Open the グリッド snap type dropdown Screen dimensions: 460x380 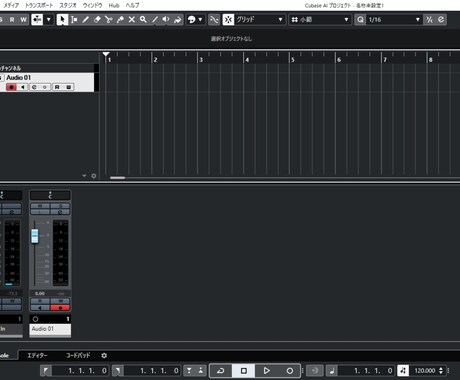tap(259, 20)
